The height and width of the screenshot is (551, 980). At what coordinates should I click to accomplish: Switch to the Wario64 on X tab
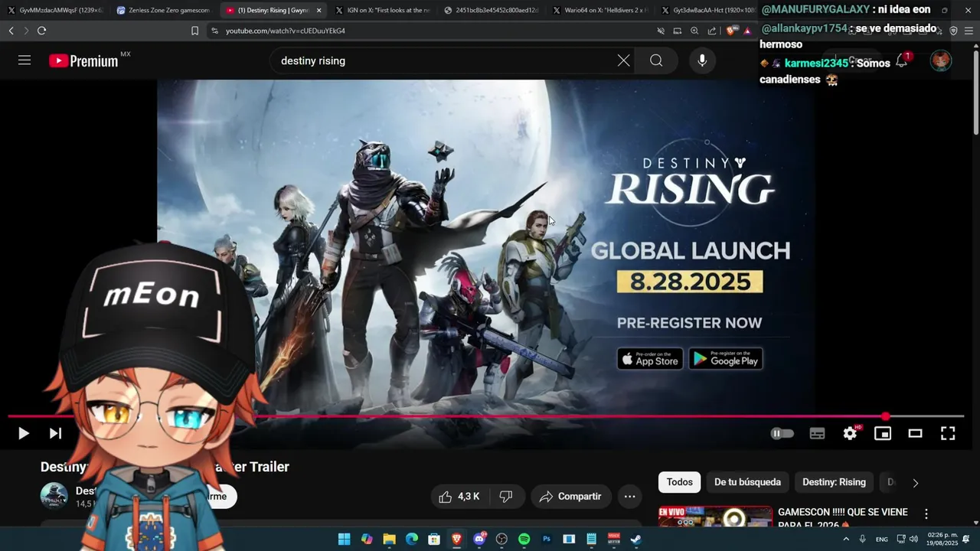pyautogui.click(x=600, y=10)
